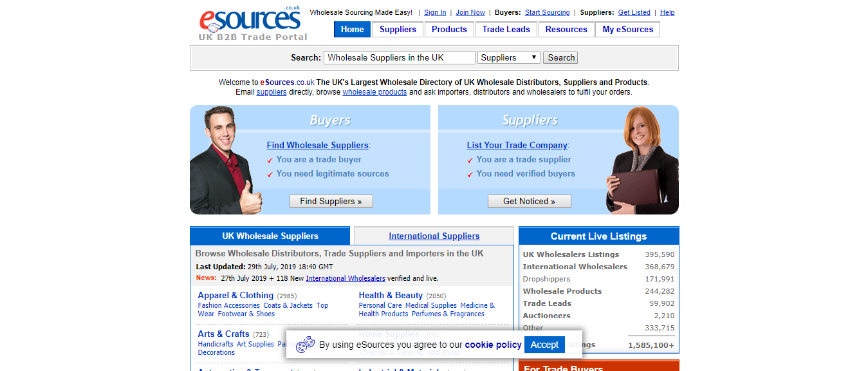Click the Join Now link
868x371 pixels.
470,12
